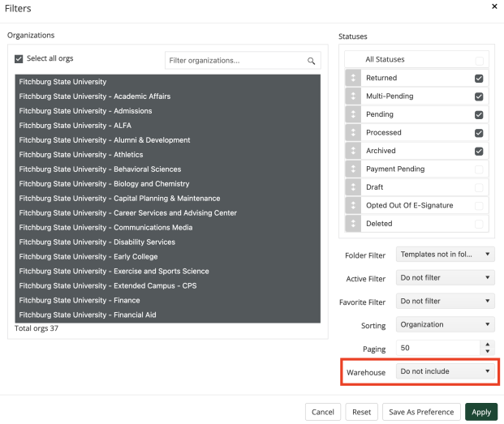Grab the drag handle for Pending status
This screenshot has height=424, width=504.
pos(353,114)
